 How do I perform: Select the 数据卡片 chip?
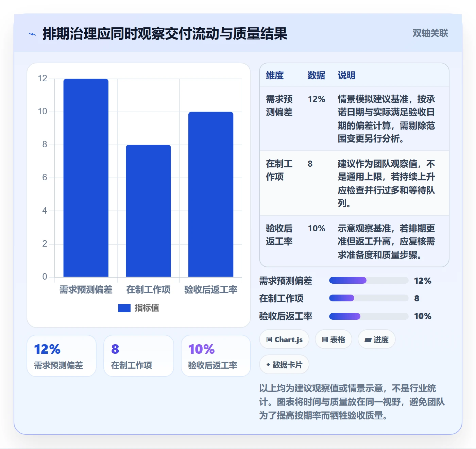pyautogui.click(x=284, y=365)
